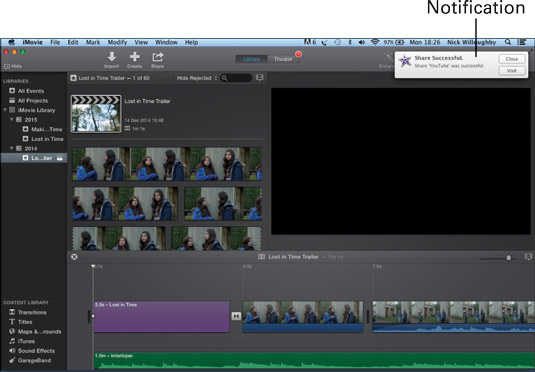Select the green Interloper audio track
The image size is (535, 372).
pos(314,361)
